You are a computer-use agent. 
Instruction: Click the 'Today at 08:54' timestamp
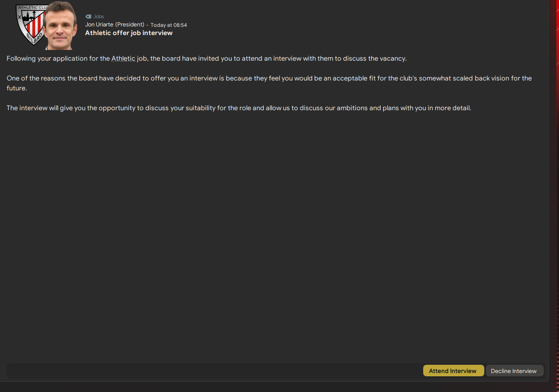tap(168, 25)
